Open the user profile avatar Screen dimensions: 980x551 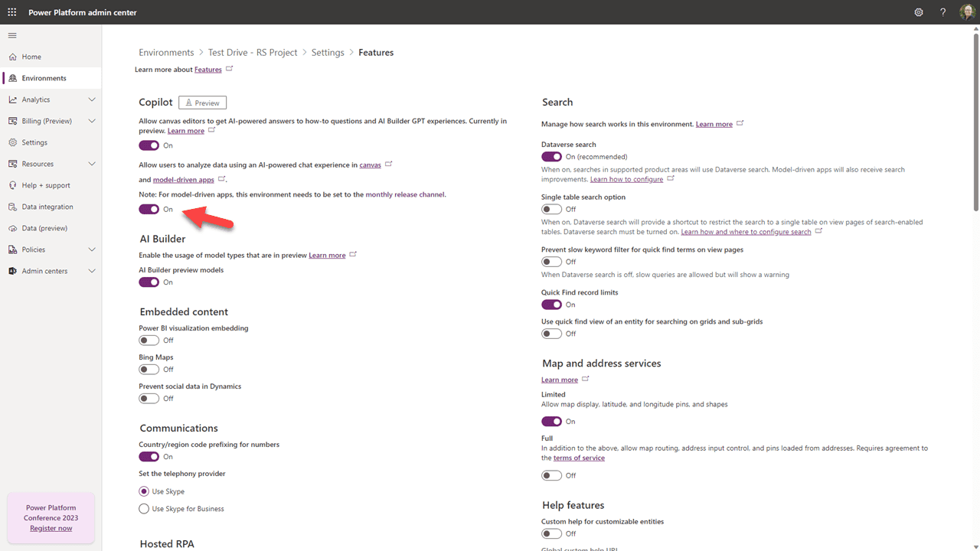point(966,12)
